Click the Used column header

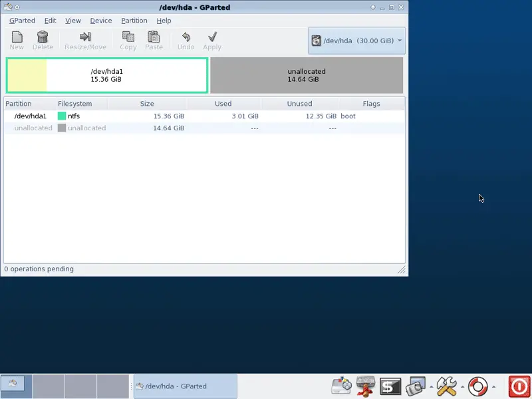coord(223,104)
